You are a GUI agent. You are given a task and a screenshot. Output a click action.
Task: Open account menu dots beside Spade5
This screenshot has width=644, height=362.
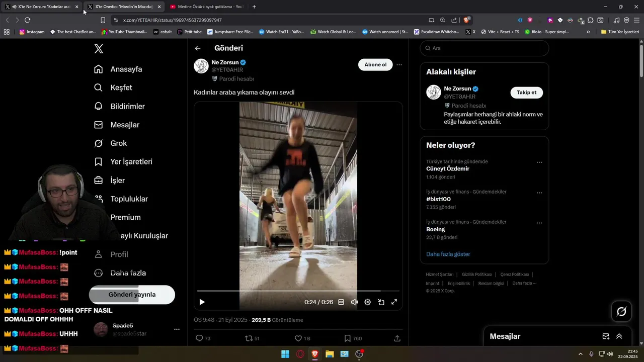click(x=177, y=329)
